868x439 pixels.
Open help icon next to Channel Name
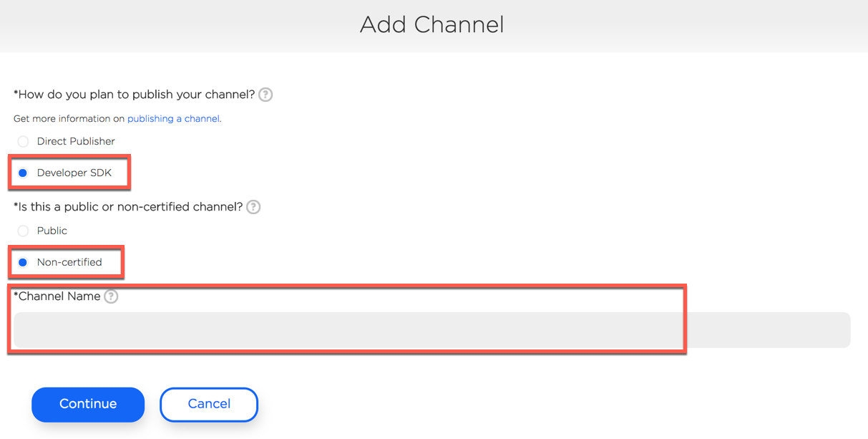pyautogui.click(x=111, y=296)
